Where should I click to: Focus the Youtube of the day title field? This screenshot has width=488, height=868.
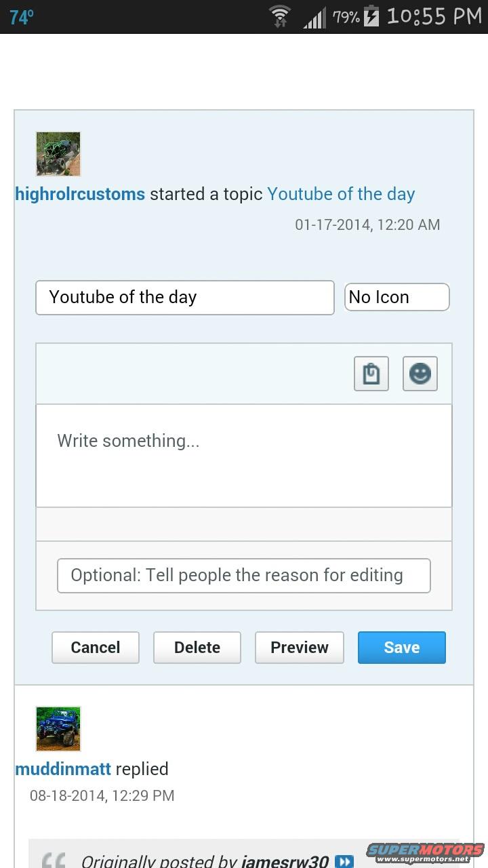185,298
